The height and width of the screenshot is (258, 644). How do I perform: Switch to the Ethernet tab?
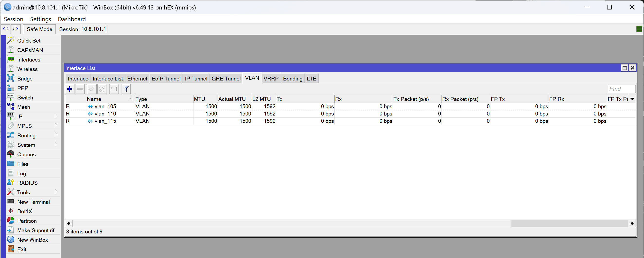click(x=137, y=79)
